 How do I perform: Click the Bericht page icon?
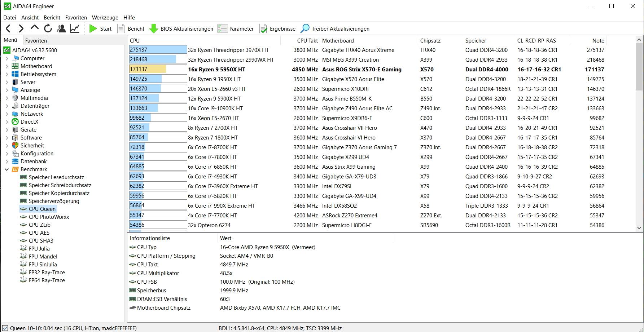121,28
